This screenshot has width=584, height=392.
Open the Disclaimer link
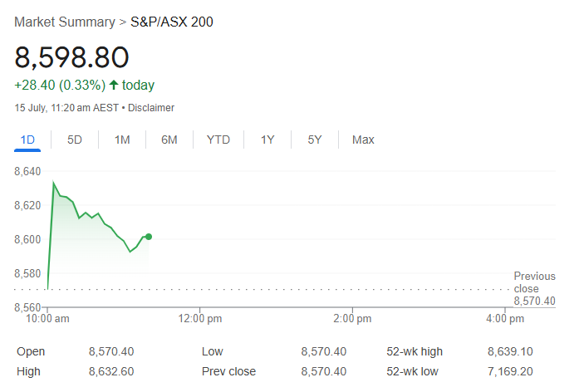(x=151, y=108)
